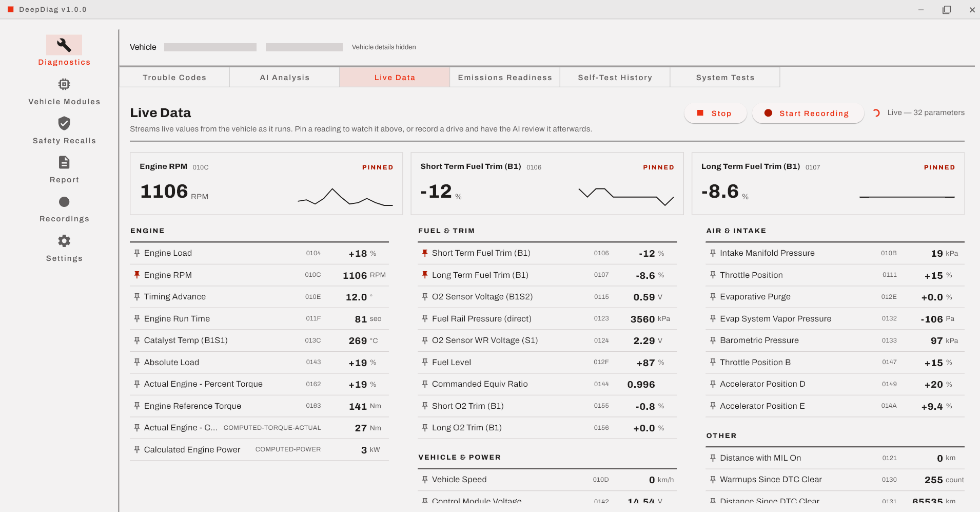Click the pinned Engine RPM card
The height and width of the screenshot is (512, 980).
266,183
